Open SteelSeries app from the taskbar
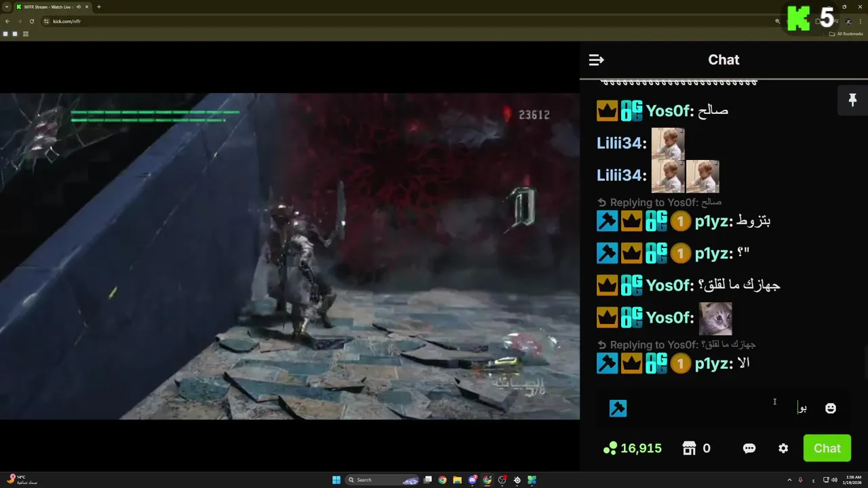 click(517, 480)
